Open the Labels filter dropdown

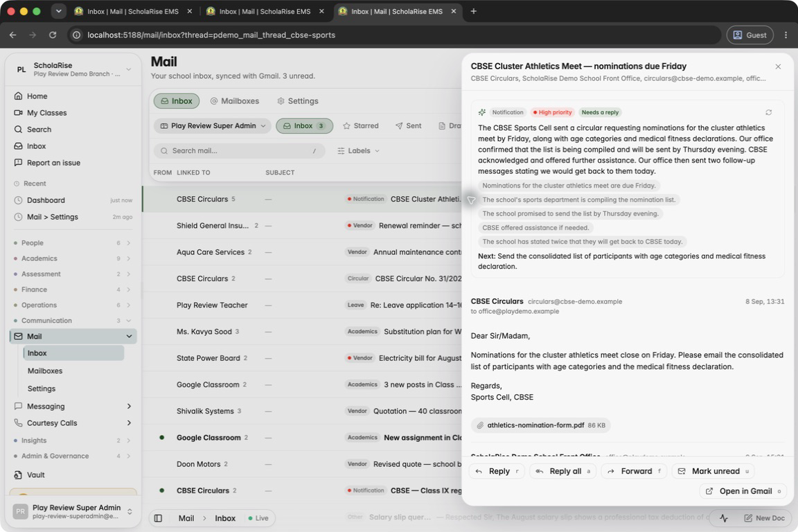(358, 151)
